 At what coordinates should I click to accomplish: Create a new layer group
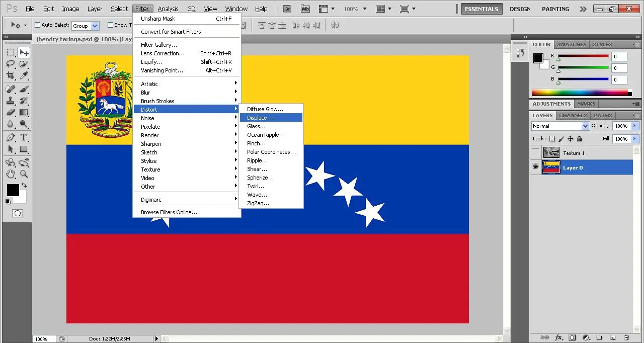tap(599, 337)
